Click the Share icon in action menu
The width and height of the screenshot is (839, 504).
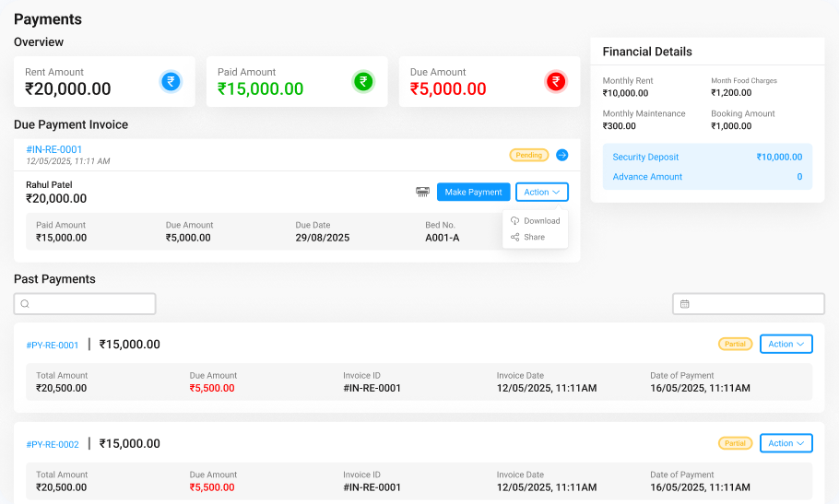(514, 238)
